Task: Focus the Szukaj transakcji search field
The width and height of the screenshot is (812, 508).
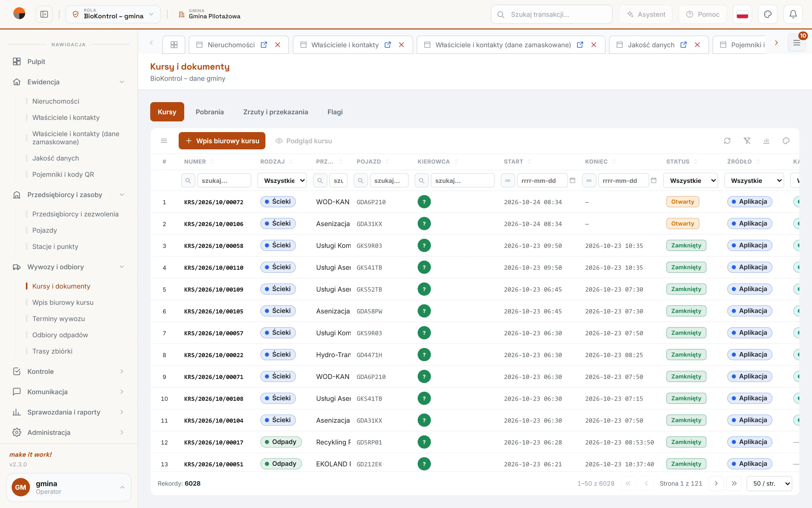Action: tap(551, 14)
